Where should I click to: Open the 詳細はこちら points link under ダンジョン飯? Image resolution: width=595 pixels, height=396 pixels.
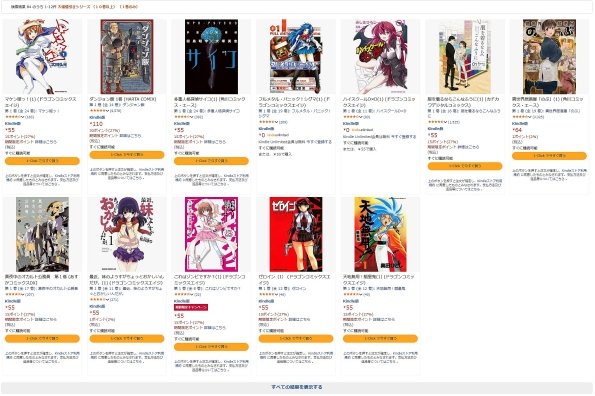[130, 136]
